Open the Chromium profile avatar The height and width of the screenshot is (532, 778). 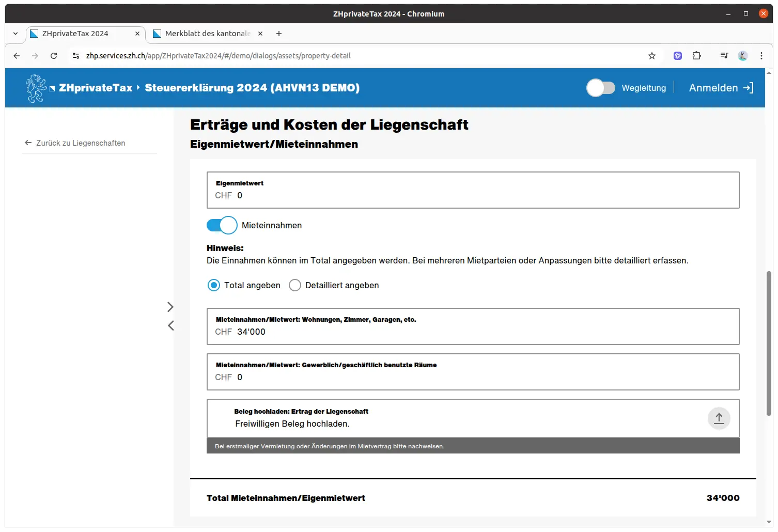[x=743, y=56]
